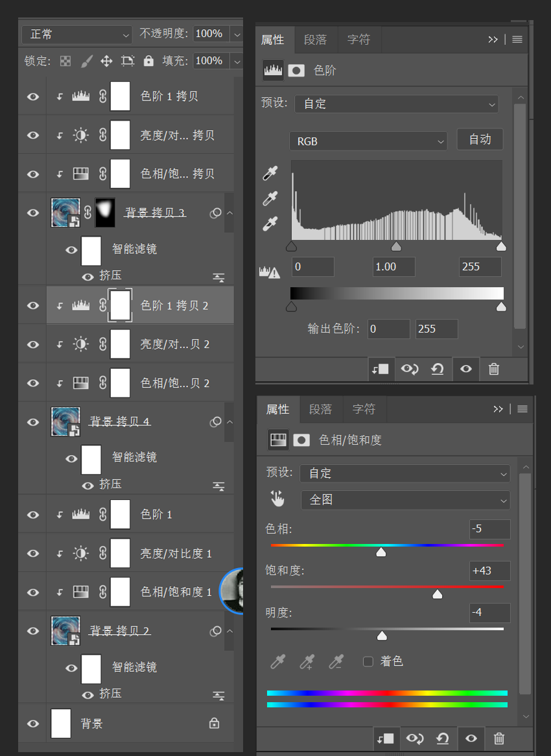Click the 饱和度 saturation slider handle
The image size is (551, 756).
point(437,594)
